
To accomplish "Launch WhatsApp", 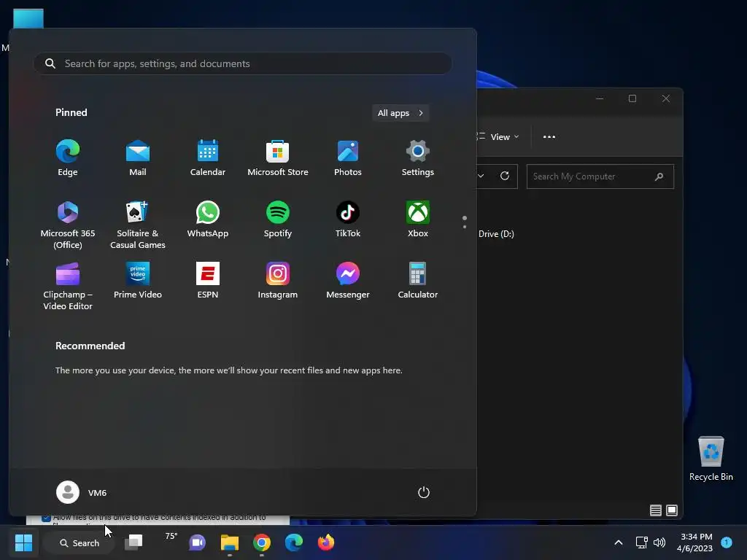I will (x=208, y=219).
